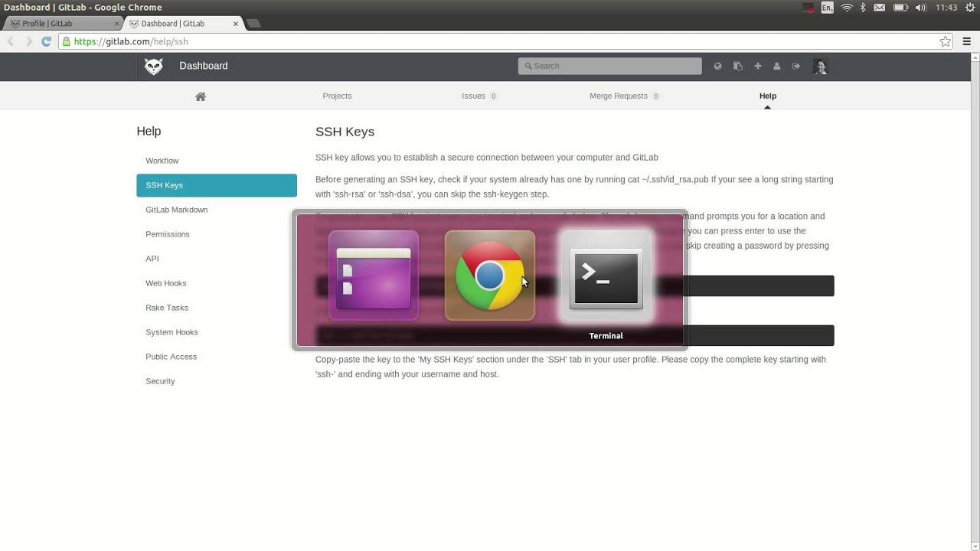980x551 pixels.
Task: Open the Merge Requests nav tab
Action: coord(625,96)
